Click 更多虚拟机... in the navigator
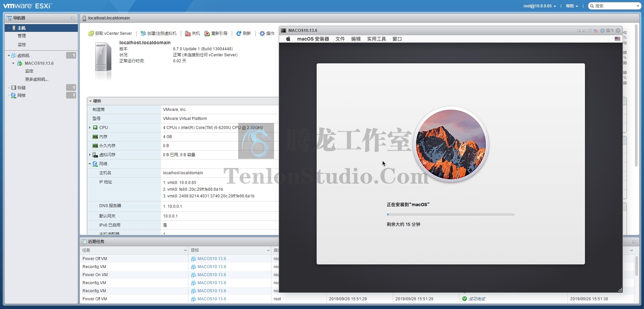This screenshot has width=644, height=309. (37, 79)
